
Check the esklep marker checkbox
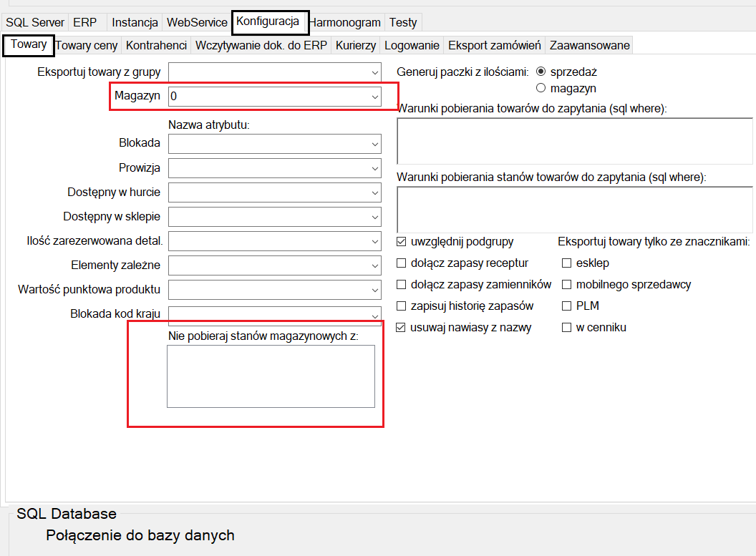567,263
